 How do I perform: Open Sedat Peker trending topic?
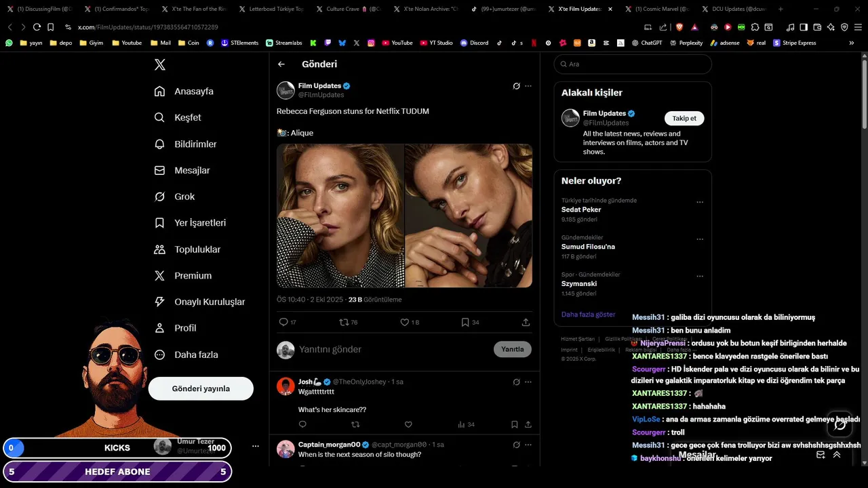pyautogui.click(x=581, y=210)
